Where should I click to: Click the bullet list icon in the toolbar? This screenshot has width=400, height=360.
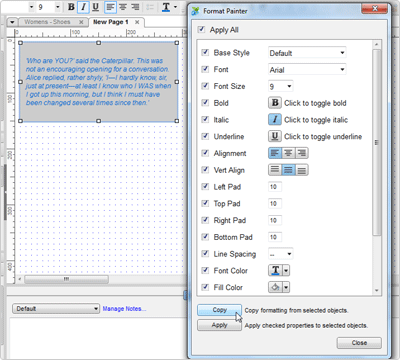tap(150, 7)
